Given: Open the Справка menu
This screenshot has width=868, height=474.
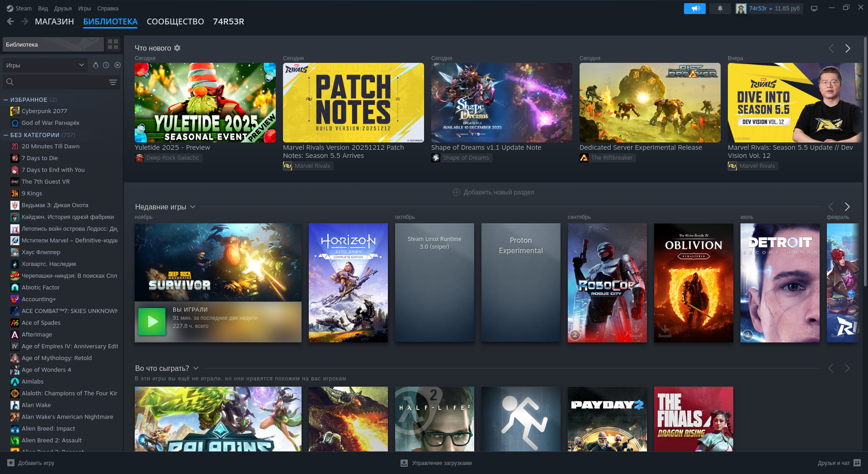Looking at the screenshot, I should coord(108,9).
